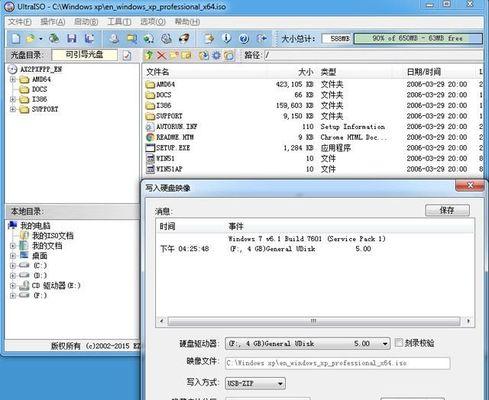Image resolution: width=489 pixels, height=400 pixels.
Task: Open the 硬盘驱动器 drive dropdown
Action: [x=307, y=343]
